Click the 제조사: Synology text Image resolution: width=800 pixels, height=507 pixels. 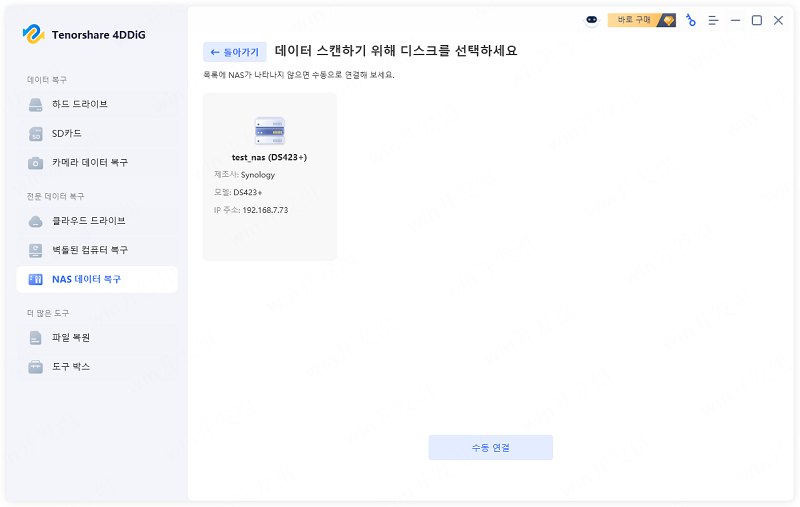pos(244,175)
